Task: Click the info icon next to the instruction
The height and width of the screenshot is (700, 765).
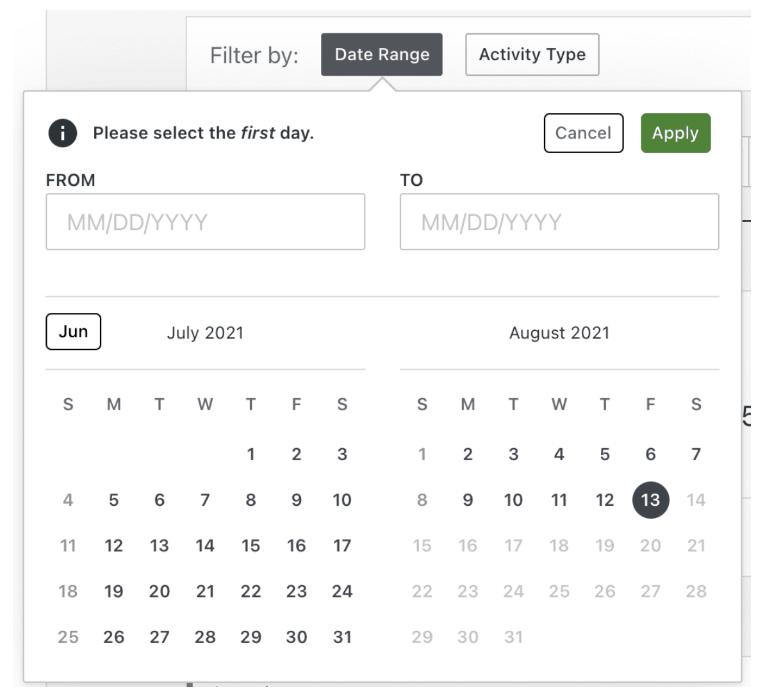Action: coord(63,133)
